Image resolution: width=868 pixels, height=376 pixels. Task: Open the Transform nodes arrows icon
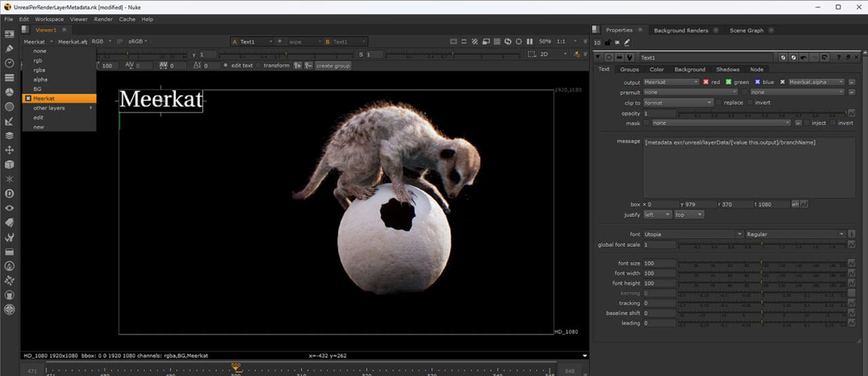pyautogui.click(x=9, y=150)
